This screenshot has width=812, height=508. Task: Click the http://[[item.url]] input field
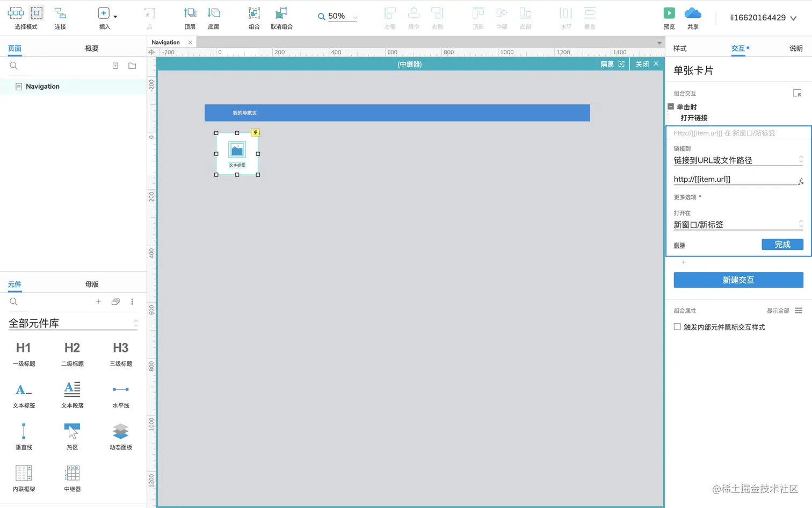pos(734,179)
